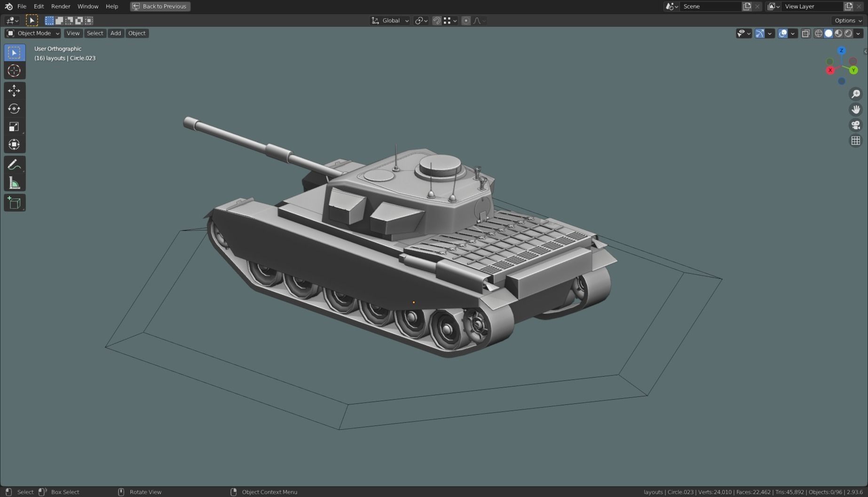
Task: Toggle X-ray mode
Action: pos(806,33)
